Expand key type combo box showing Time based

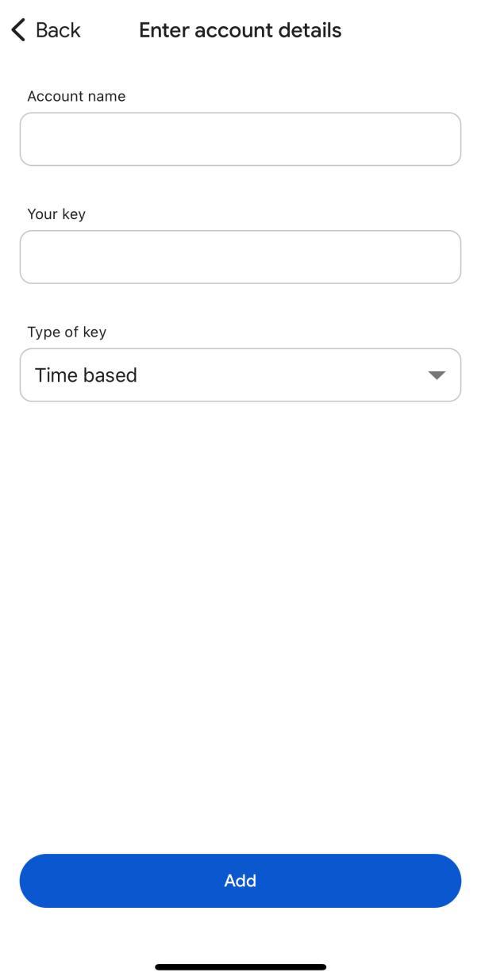pyautogui.click(x=240, y=375)
